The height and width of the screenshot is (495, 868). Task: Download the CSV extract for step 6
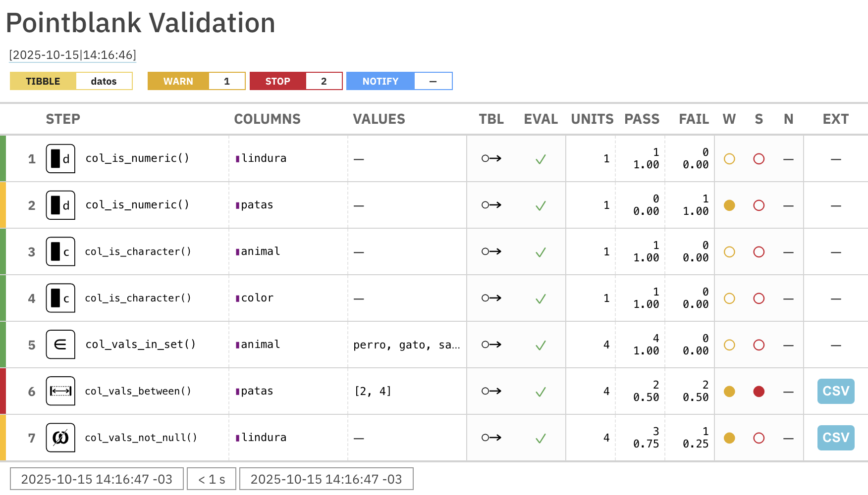pos(836,391)
